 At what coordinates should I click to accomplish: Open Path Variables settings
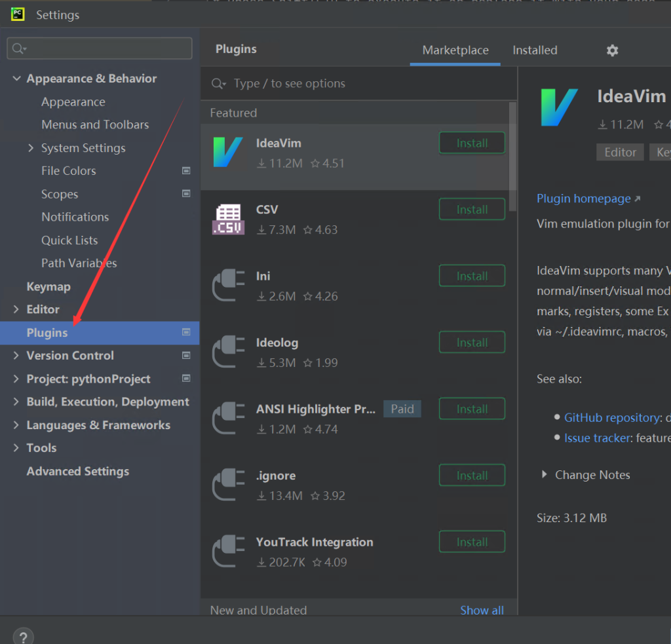tap(79, 263)
